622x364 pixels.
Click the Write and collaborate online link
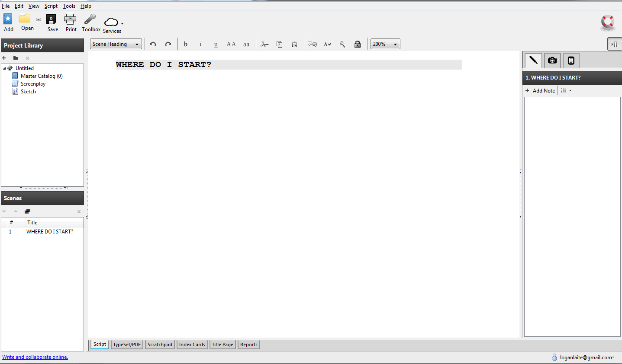pyautogui.click(x=35, y=357)
